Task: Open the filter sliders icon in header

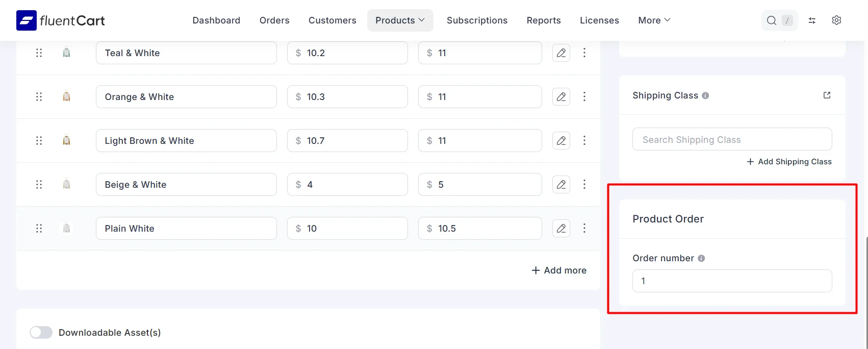Action: tap(812, 20)
